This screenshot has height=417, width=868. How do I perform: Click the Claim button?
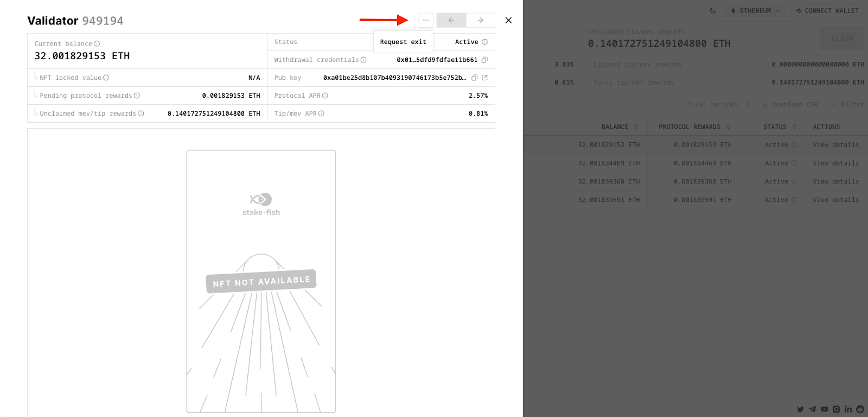pyautogui.click(x=843, y=39)
